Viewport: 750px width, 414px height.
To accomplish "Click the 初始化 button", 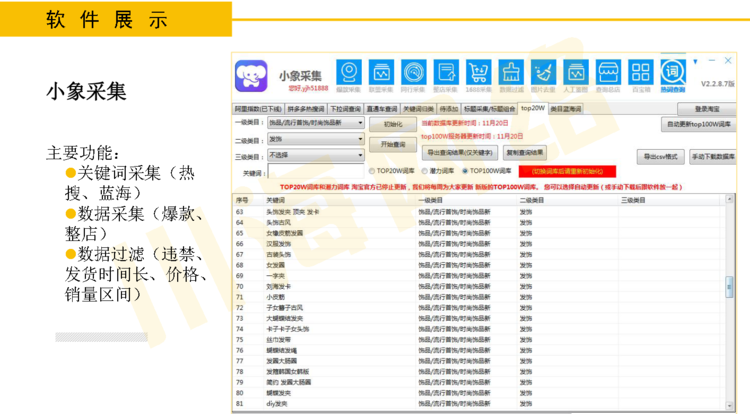I will tap(393, 124).
